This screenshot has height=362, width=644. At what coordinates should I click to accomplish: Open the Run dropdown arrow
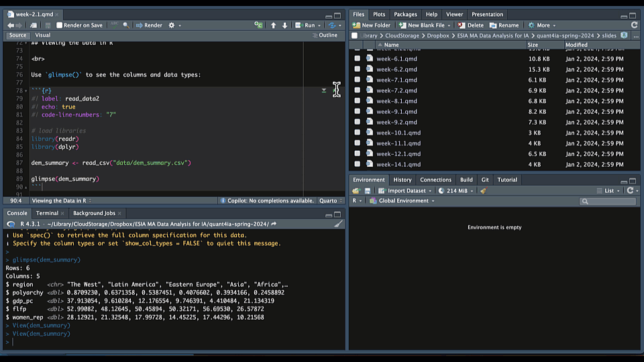320,25
